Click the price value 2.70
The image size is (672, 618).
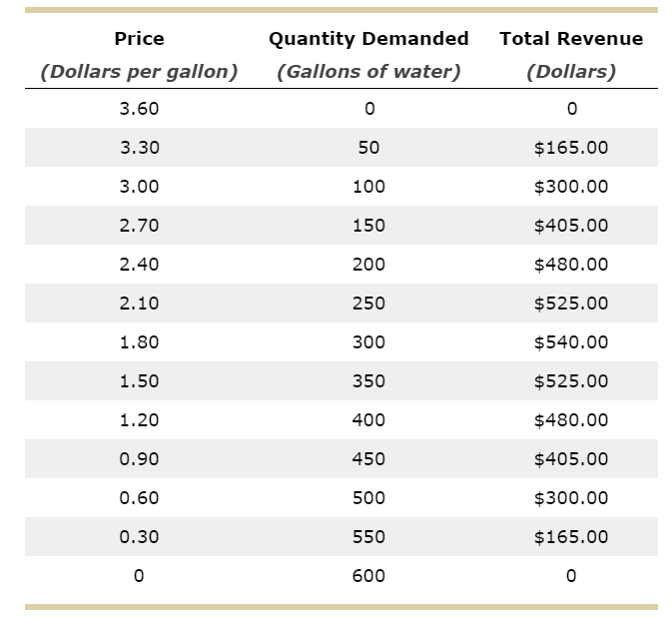click(x=139, y=226)
